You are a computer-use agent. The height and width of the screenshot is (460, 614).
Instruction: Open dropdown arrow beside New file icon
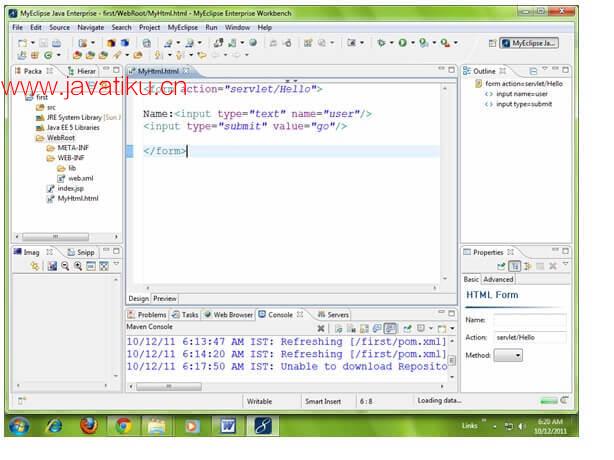(x=33, y=43)
